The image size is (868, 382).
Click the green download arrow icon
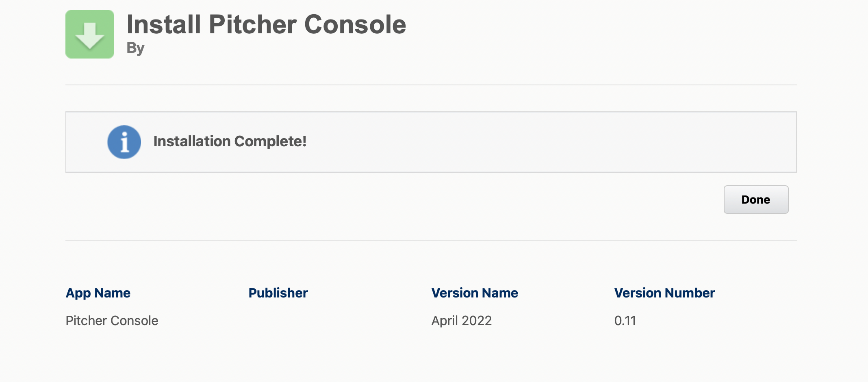pyautogui.click(x=90, y=34)
